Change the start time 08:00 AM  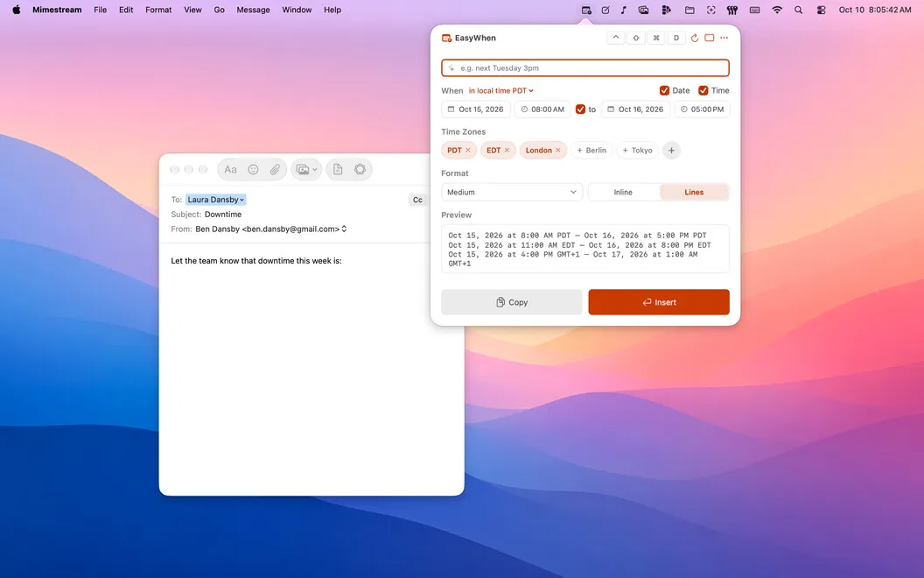pos(542,109)
